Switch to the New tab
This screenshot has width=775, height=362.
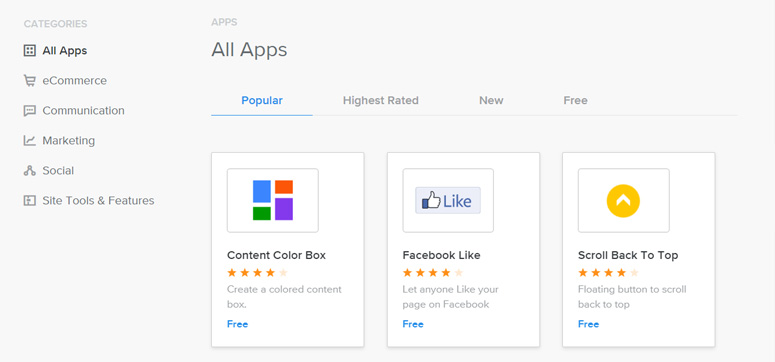491,100
